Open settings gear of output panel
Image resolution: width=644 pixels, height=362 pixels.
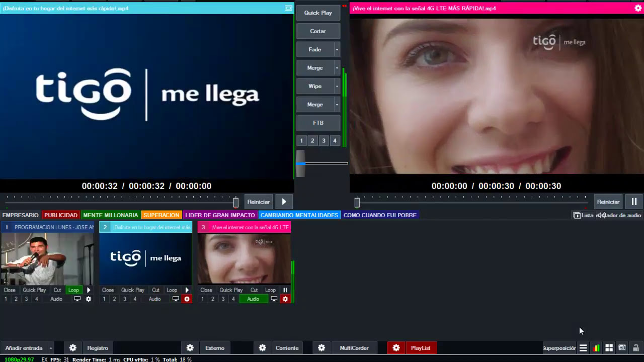click(638, 8)
